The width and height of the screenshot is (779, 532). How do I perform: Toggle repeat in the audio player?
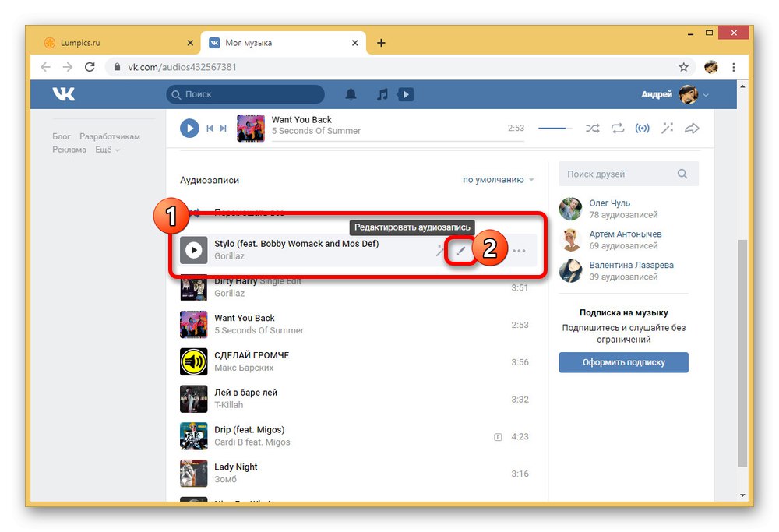pos(618,129)
